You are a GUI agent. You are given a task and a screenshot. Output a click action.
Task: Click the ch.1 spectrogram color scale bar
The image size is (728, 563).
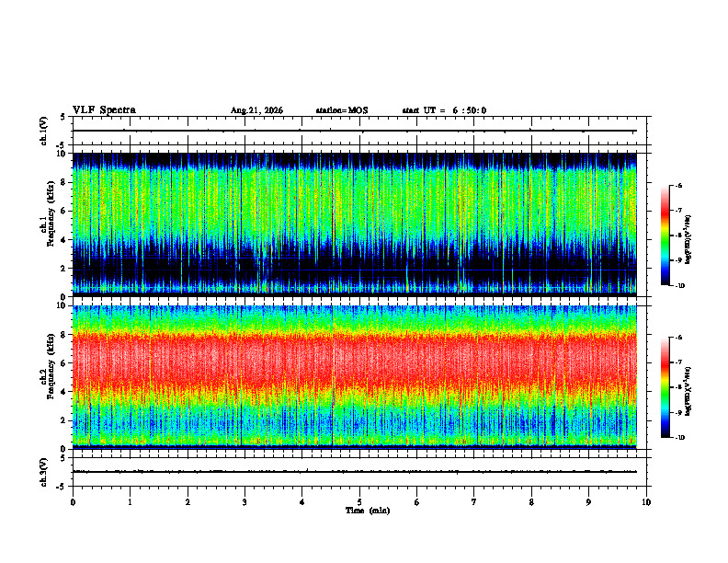click(665, 236)
